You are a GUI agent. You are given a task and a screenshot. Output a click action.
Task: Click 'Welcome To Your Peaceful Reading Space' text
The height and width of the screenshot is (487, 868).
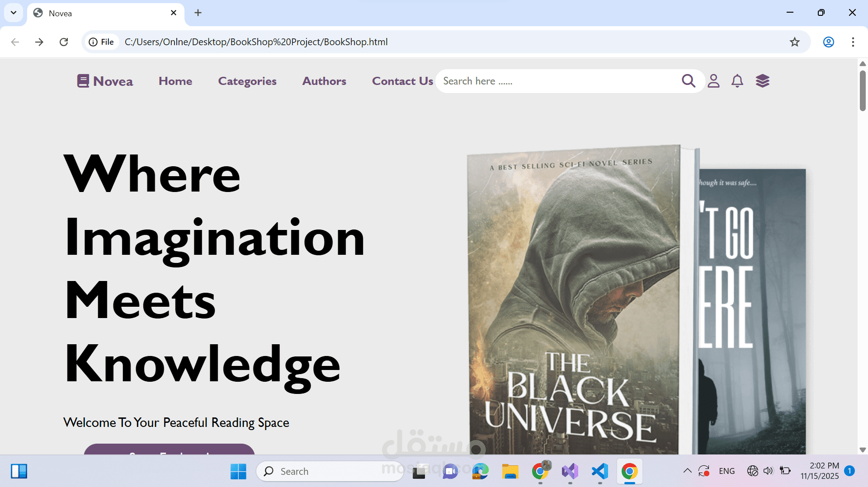(176, 422)
